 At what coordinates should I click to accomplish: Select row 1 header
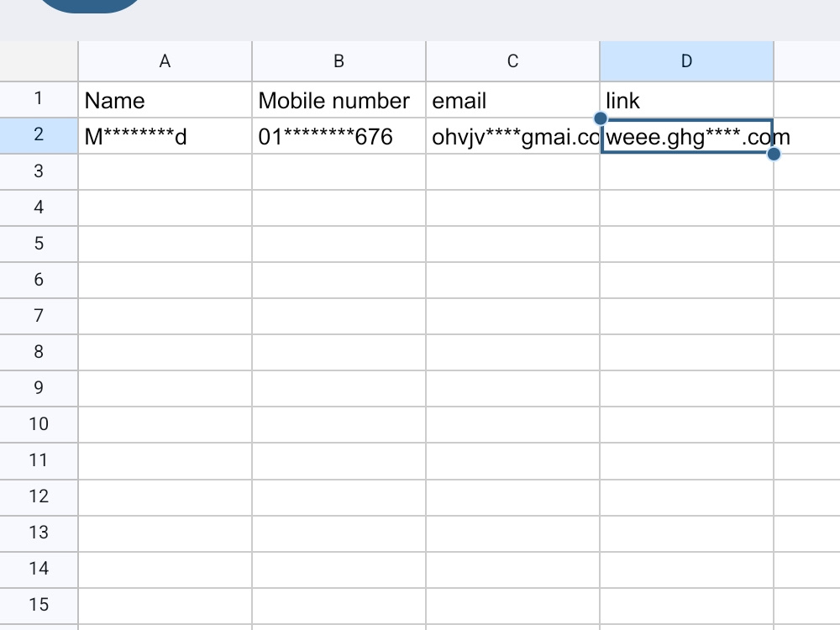39,100
